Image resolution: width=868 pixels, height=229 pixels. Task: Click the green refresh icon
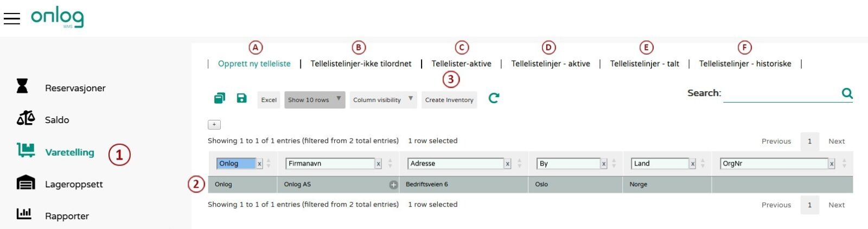[x=494, y=98]
